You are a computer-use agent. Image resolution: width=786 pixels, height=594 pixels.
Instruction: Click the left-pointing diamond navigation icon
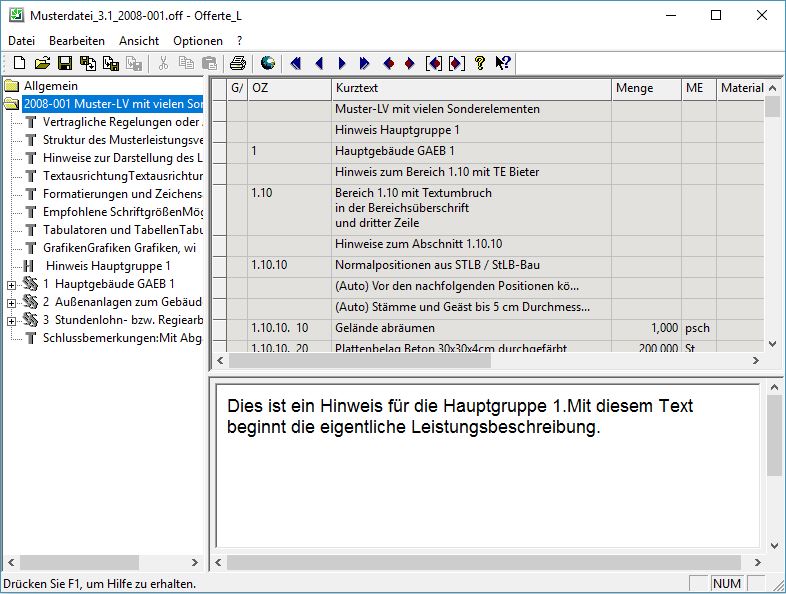[x=388, y=63]
